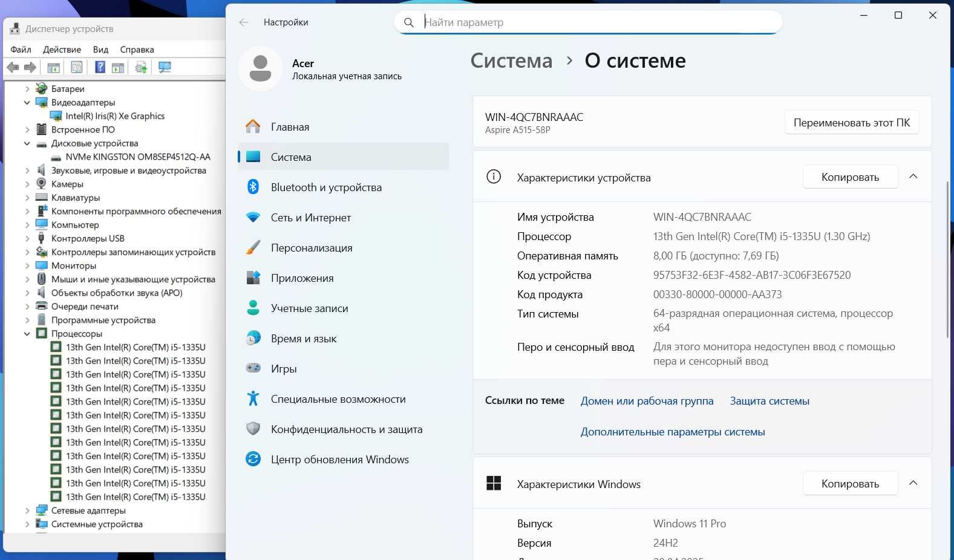Collapse the Дисковые устройства node
This screenshot has width=954, height=560.
click(27, 143)
